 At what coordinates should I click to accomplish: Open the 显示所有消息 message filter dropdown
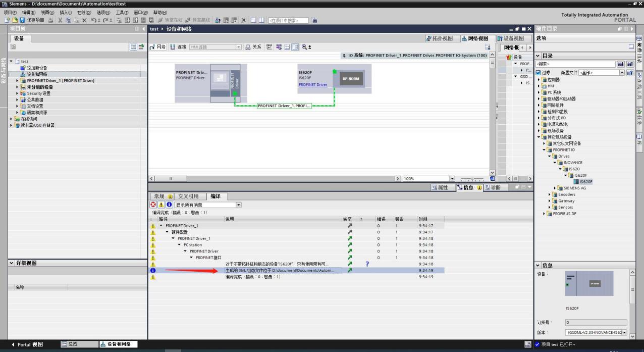click(x=239, y=205)
